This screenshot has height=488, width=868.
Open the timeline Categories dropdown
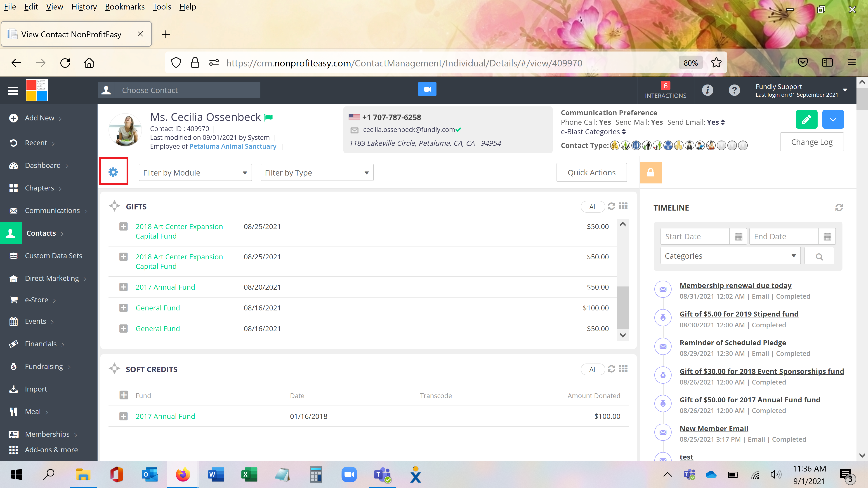730,256
